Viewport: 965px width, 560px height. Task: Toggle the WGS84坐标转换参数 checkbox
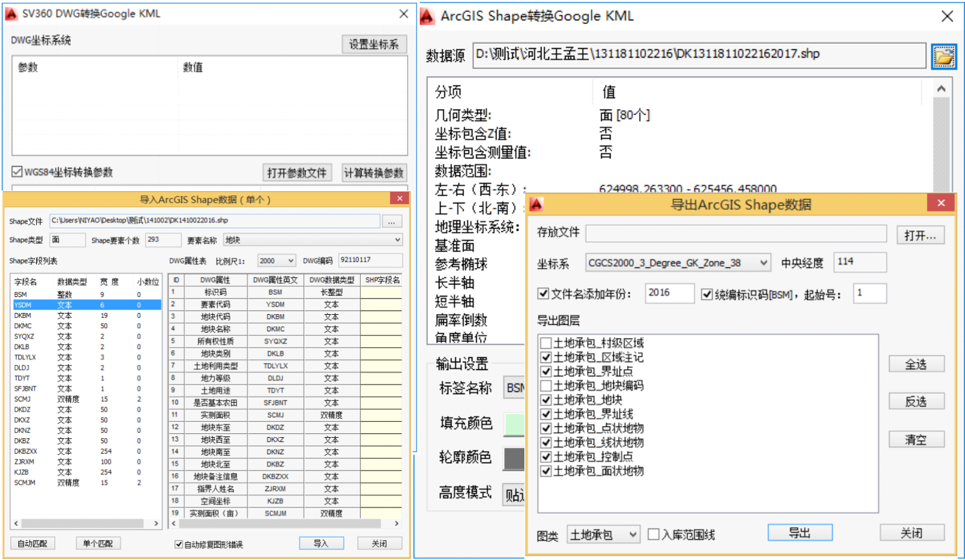[x=17, y=172]
